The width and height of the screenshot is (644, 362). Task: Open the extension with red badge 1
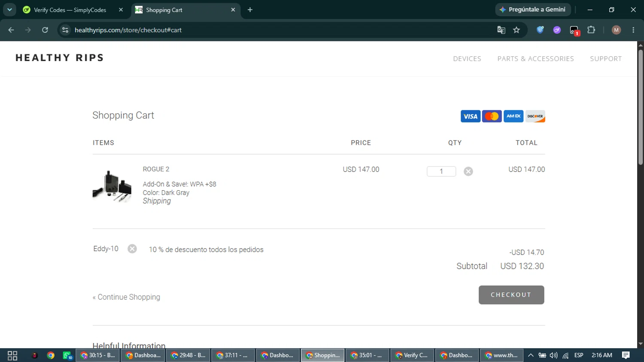coord(574,30)
